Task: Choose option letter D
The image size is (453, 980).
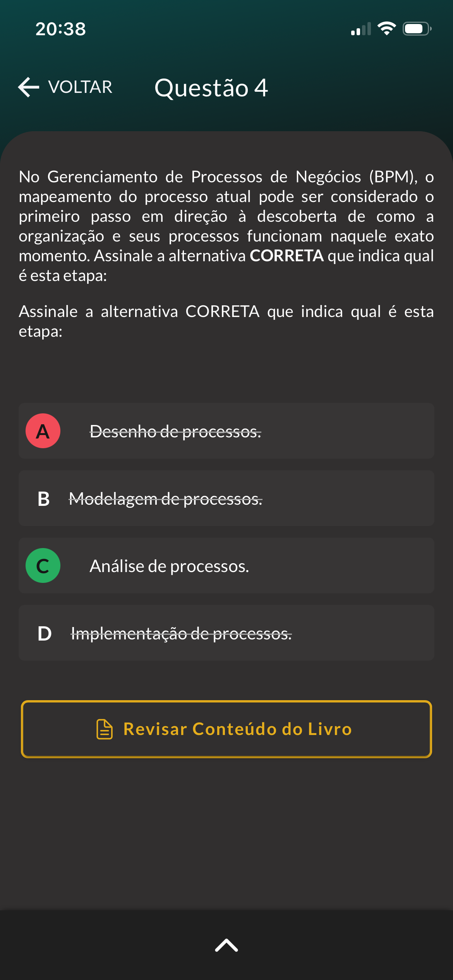Action: click(x=45, y=634)
